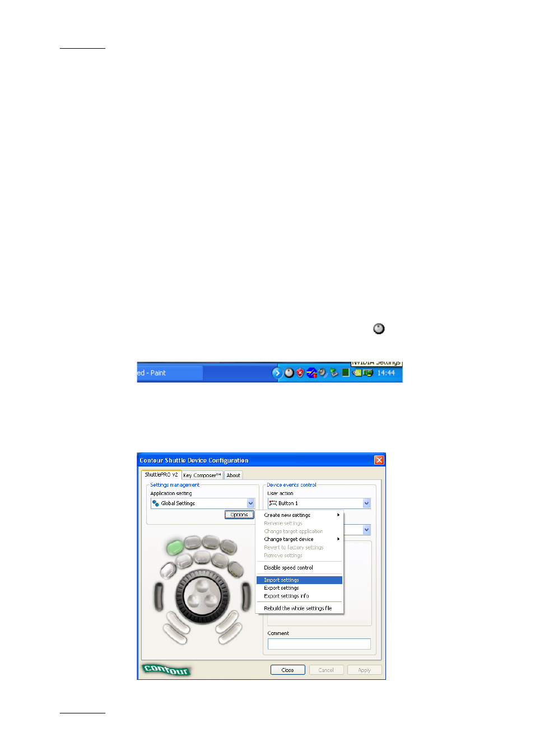This screenshot has width=535, height=756.
Task: Click into the Comment text field
Action: (319, 644)
